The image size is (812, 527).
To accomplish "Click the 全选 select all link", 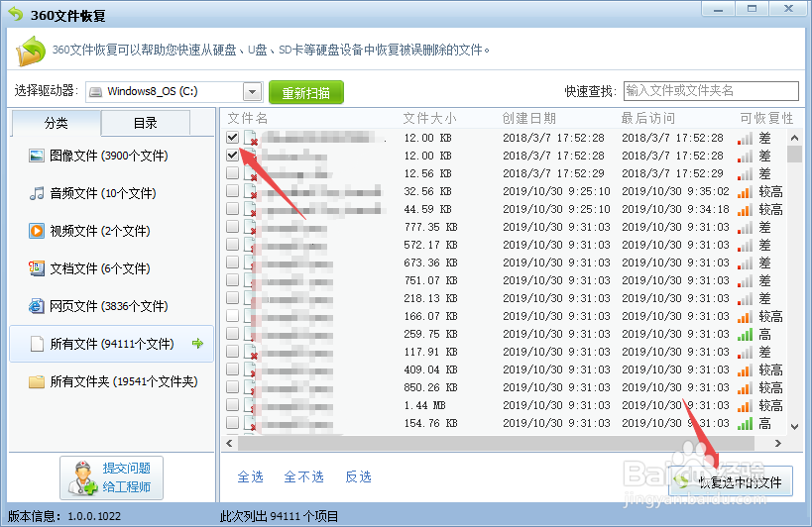I will click(251, 476).
